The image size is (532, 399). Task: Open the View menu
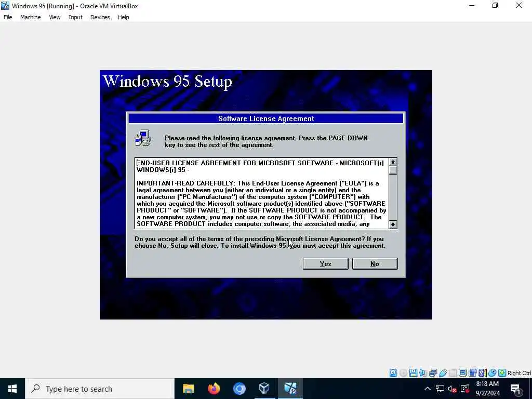(x=55, y=17)
